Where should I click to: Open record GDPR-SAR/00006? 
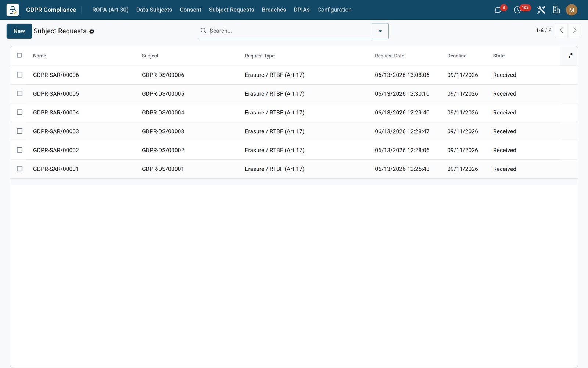coord(56,75)
